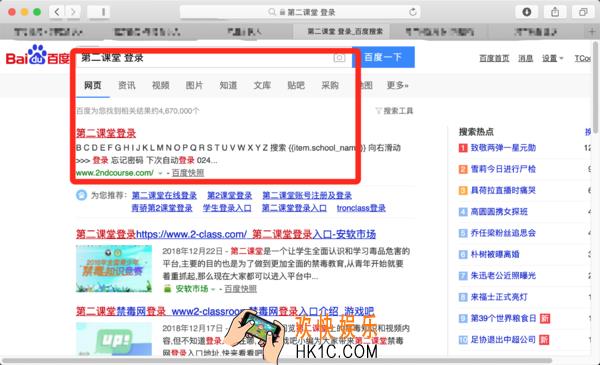Go forward with Safari's forward arrow
Viewport: 600px width, 365px height.
click(73, 12)
